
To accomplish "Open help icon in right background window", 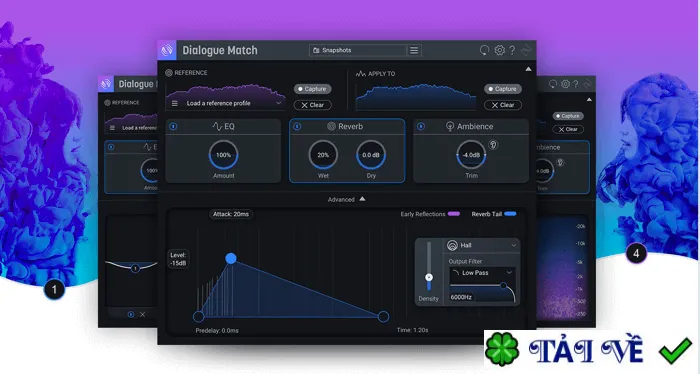I will tap(576, 84).
